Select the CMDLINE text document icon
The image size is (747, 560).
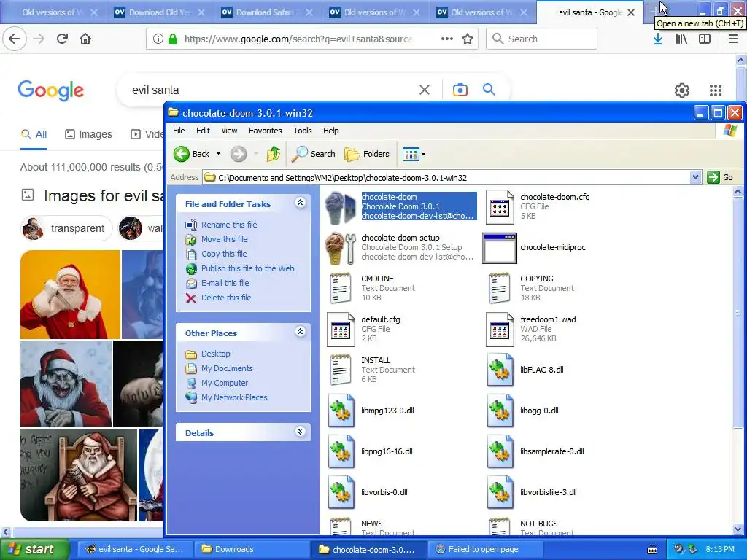(x=340, y=288)
